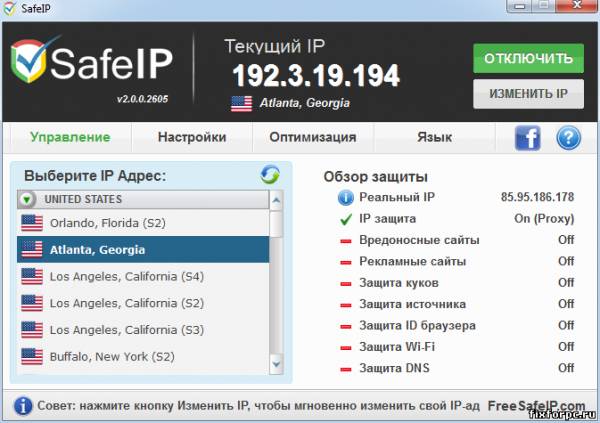Choose Los Angeles, California (S4)
600x423 pixels.
(143, 276)
